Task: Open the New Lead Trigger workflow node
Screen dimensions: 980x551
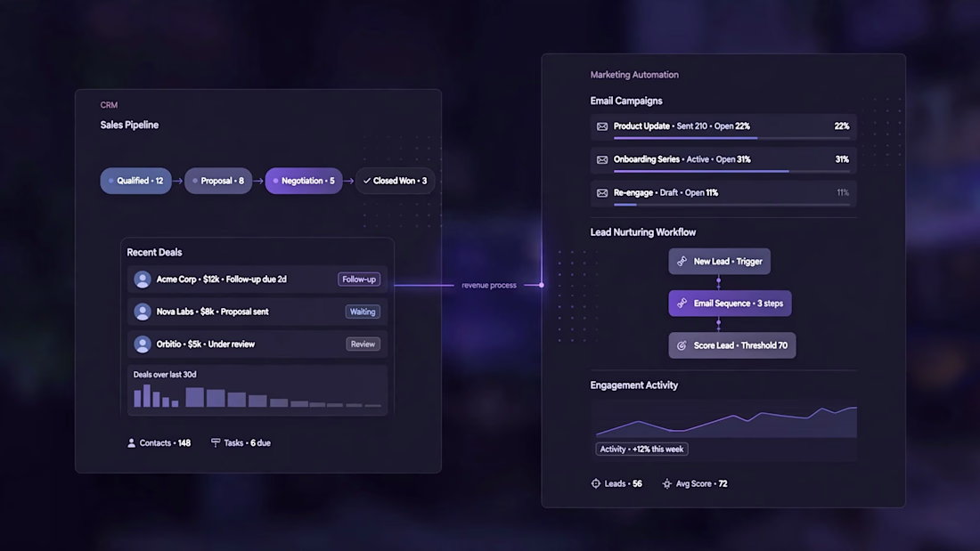Action: pyautogui.click(x=719, y=262)
